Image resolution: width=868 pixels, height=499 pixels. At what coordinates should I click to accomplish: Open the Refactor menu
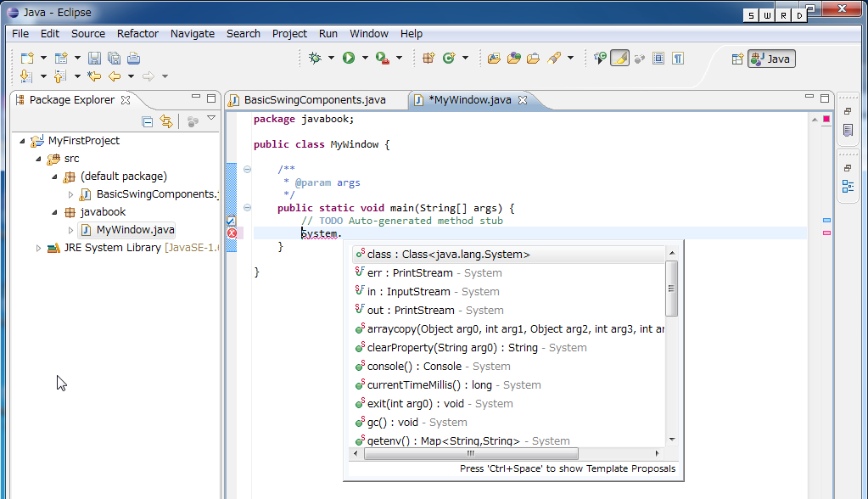click(x=137, y=33)
